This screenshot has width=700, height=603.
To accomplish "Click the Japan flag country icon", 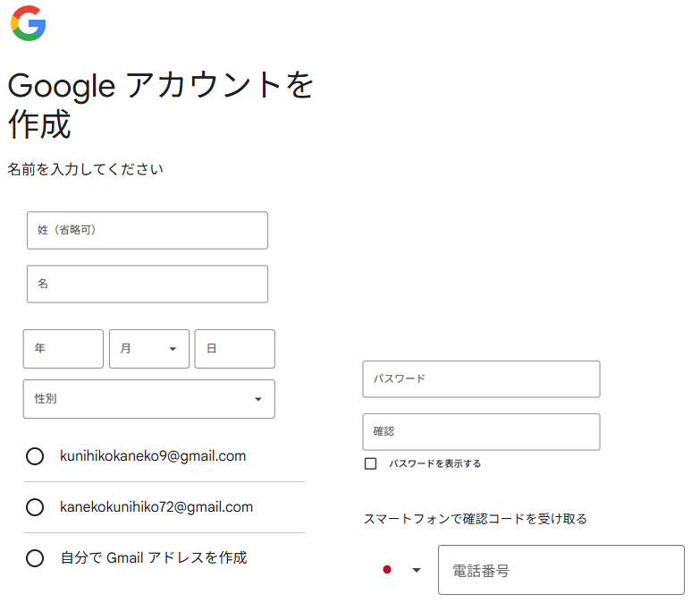I will [387, 570].
